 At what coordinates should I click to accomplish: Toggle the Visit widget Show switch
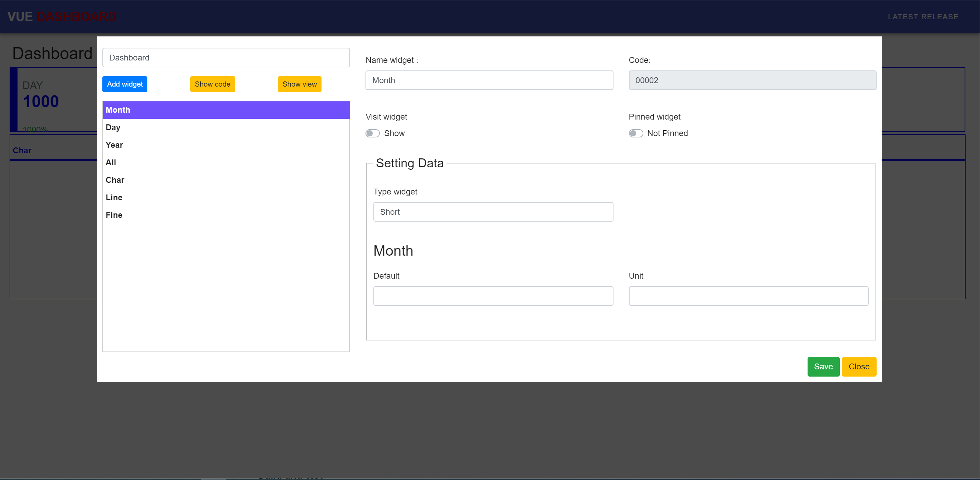click(372, 133)
